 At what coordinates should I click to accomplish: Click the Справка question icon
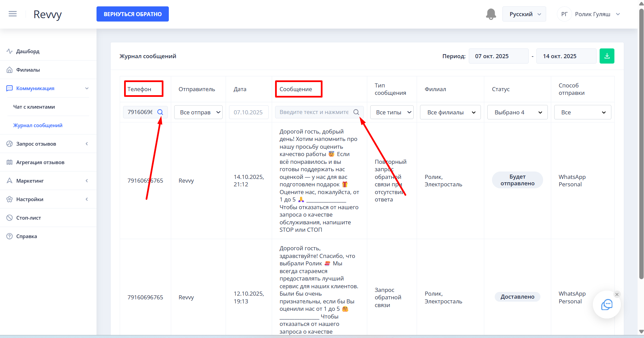pos(9,236)
